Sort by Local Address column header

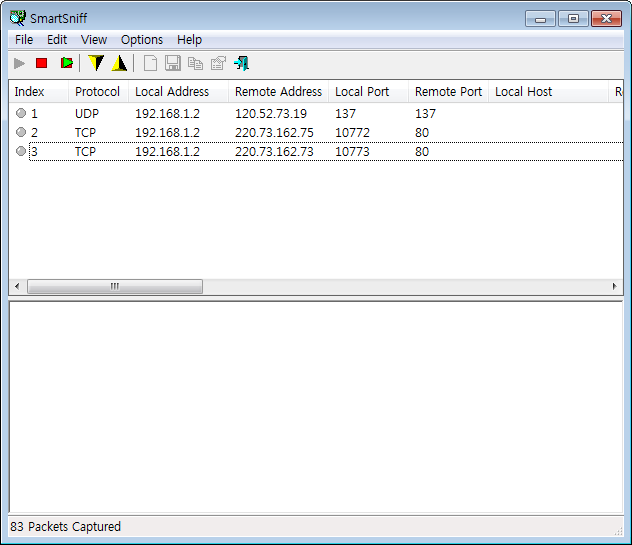pos(179,92)
